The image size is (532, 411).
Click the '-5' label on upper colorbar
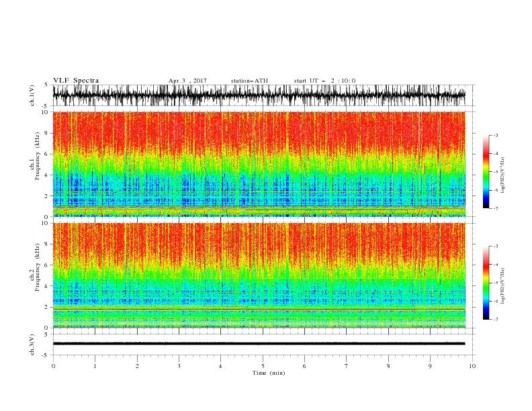495,172
